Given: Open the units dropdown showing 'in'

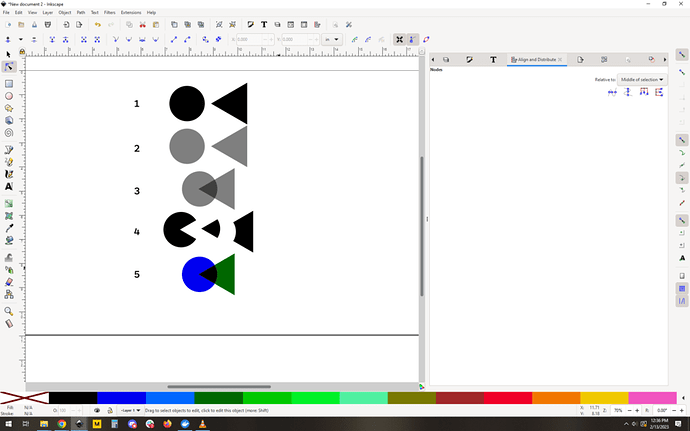Looking at the screenshot, I should click(332, 40).
